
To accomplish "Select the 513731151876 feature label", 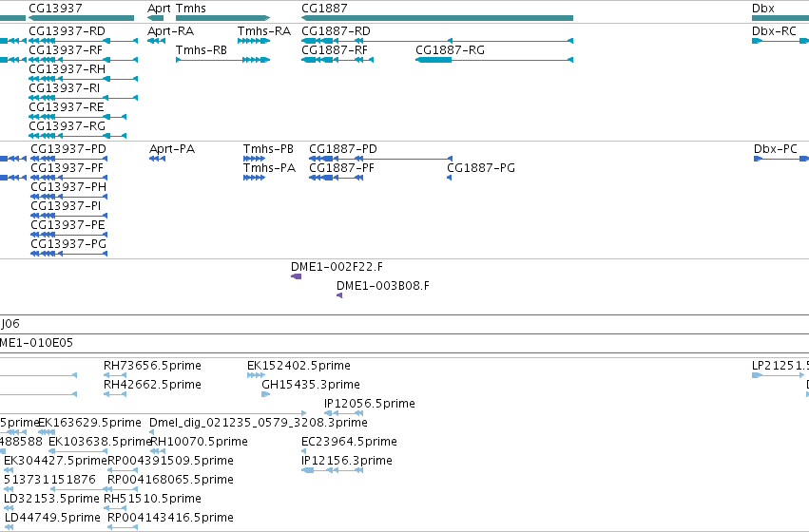I will coord(49,480).
